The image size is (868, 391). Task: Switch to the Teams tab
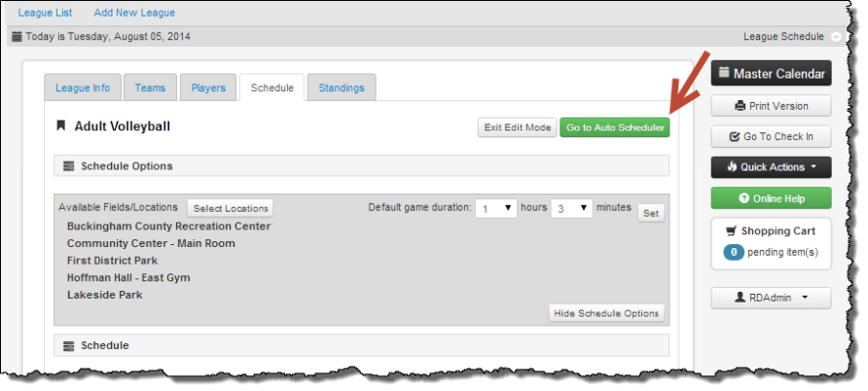pos(150,88)
